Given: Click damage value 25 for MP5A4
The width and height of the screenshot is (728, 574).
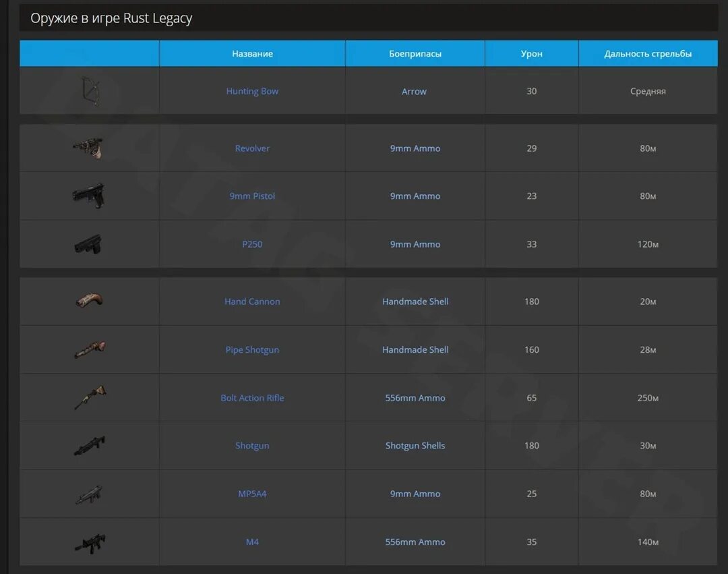Looking at the screenshot, I should (x=532, y=494).
